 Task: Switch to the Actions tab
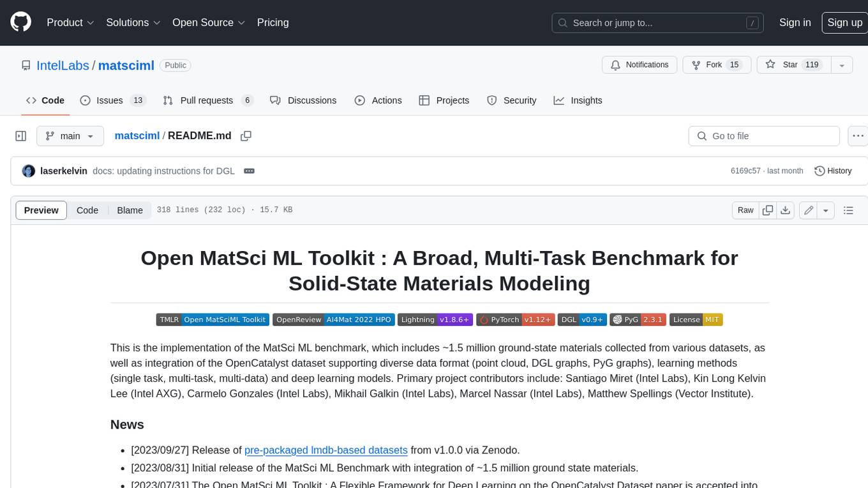click(x=378, y=100)
